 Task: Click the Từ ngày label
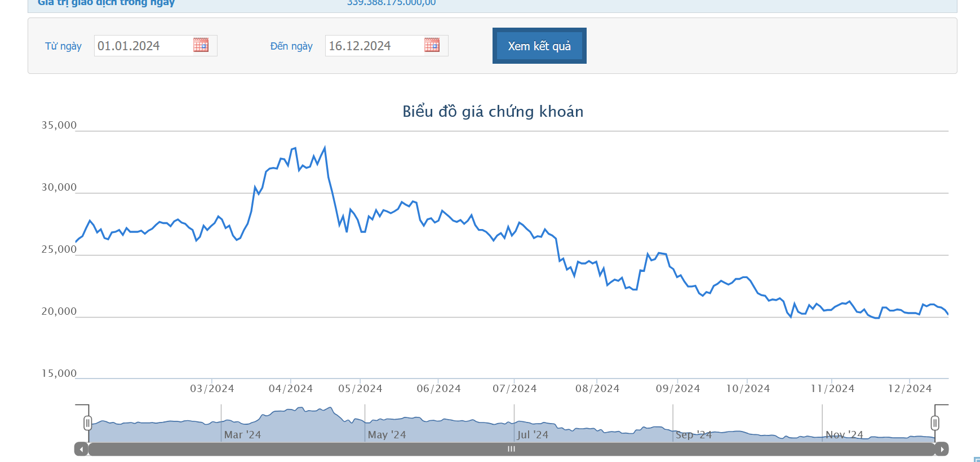pos(63,46)
